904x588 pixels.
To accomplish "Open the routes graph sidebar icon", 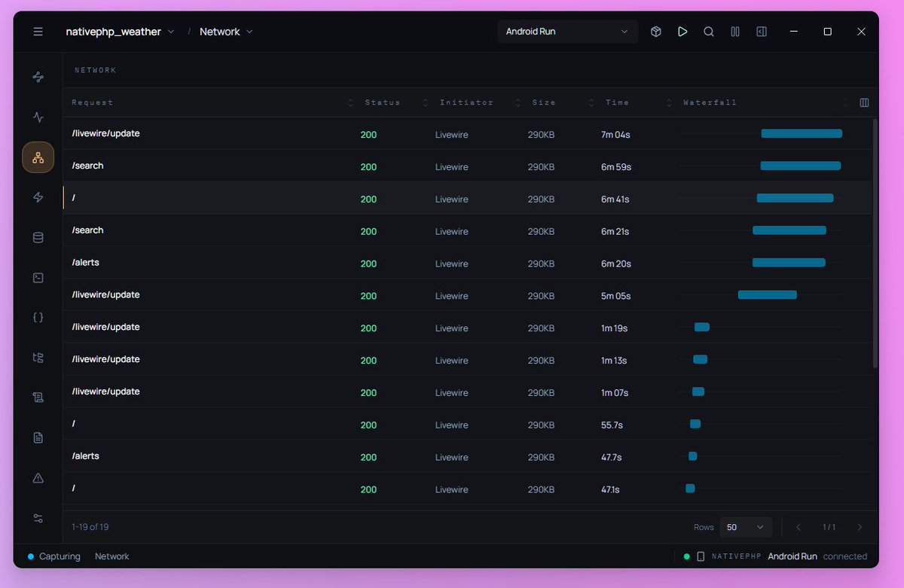I will point(38,77).
